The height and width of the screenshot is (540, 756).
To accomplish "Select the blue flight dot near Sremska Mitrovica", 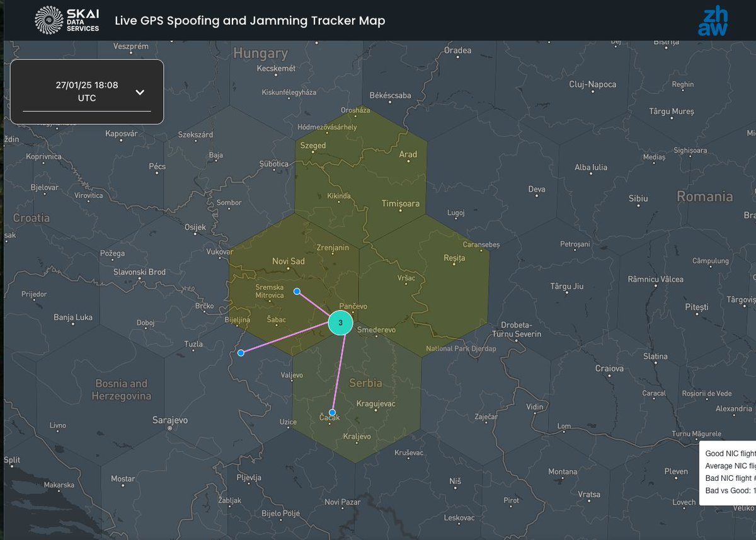I will point(297,292).
